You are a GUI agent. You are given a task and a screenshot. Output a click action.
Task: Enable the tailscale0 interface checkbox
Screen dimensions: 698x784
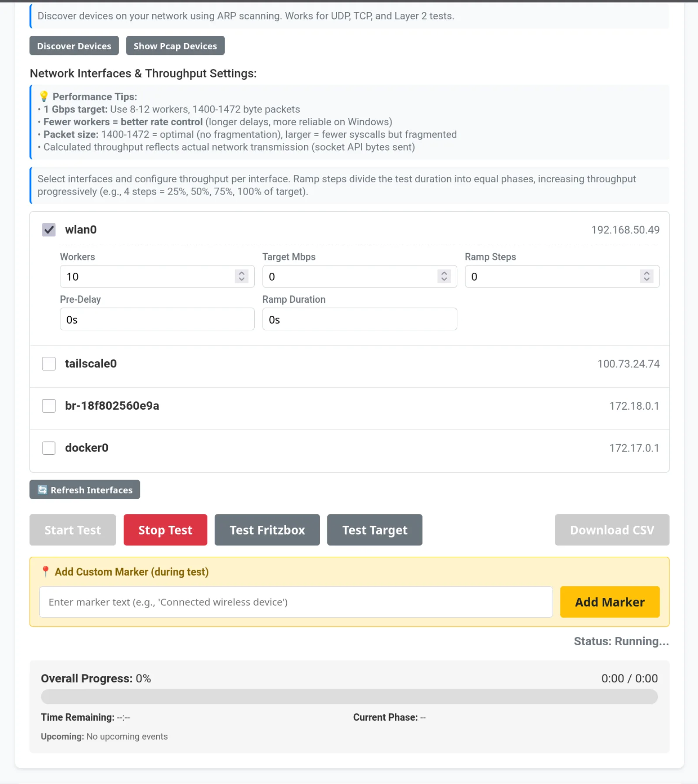click(x=49, y=363)
